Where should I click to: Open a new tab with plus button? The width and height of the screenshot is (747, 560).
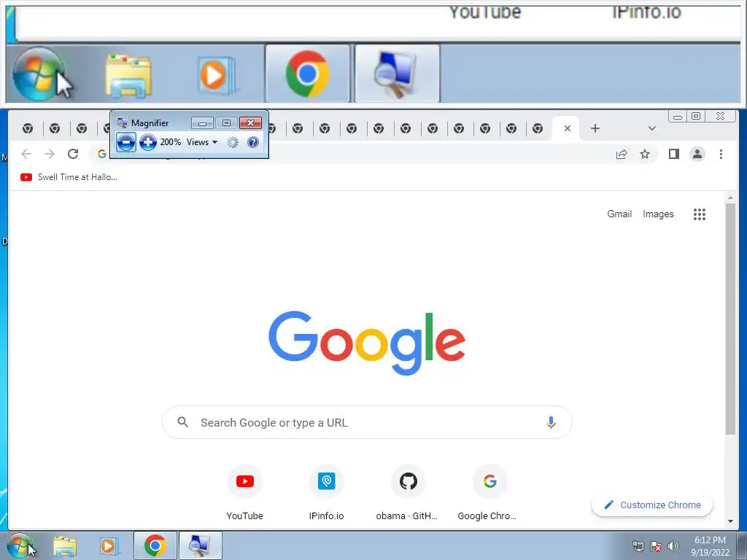[x=595, y=128]
